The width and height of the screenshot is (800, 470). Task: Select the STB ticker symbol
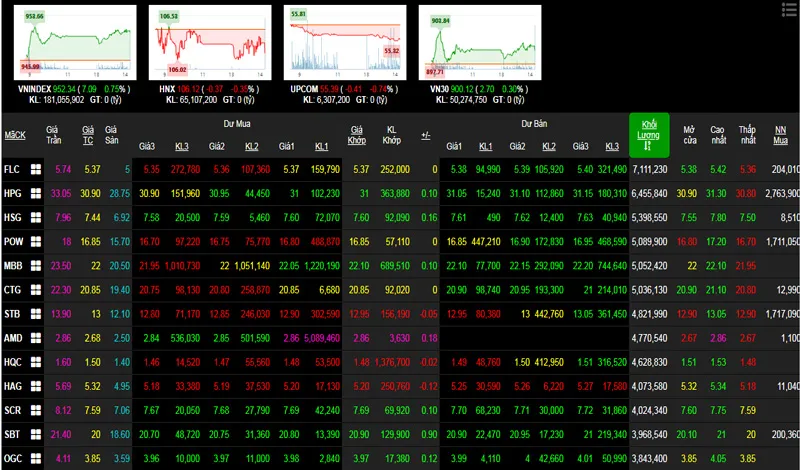coord(12,313)
